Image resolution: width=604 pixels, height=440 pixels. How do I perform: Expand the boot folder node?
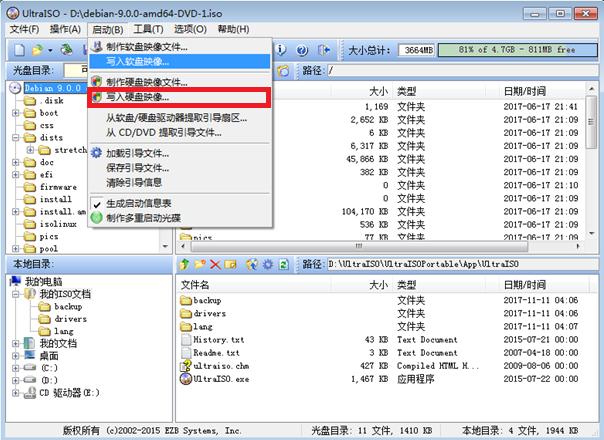pos(15,113)
